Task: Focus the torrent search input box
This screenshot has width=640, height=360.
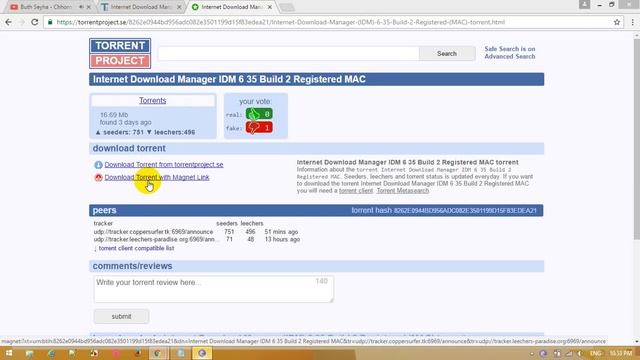Action: [288, 53]
